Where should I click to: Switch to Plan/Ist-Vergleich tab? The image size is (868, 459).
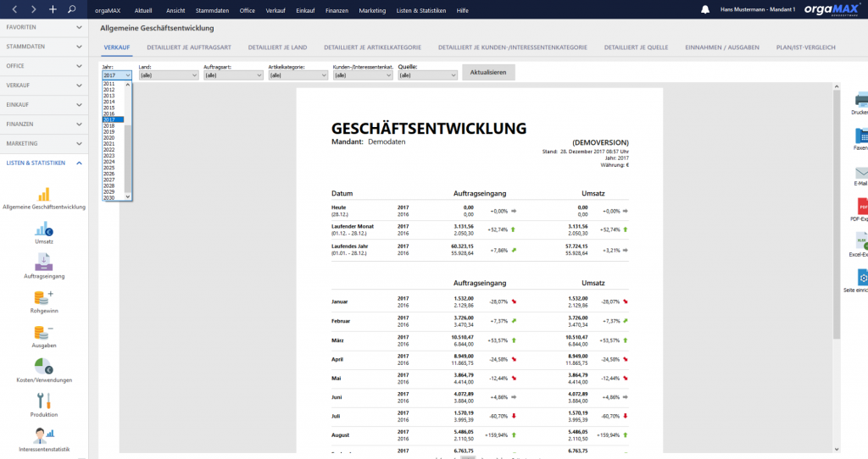805,47
